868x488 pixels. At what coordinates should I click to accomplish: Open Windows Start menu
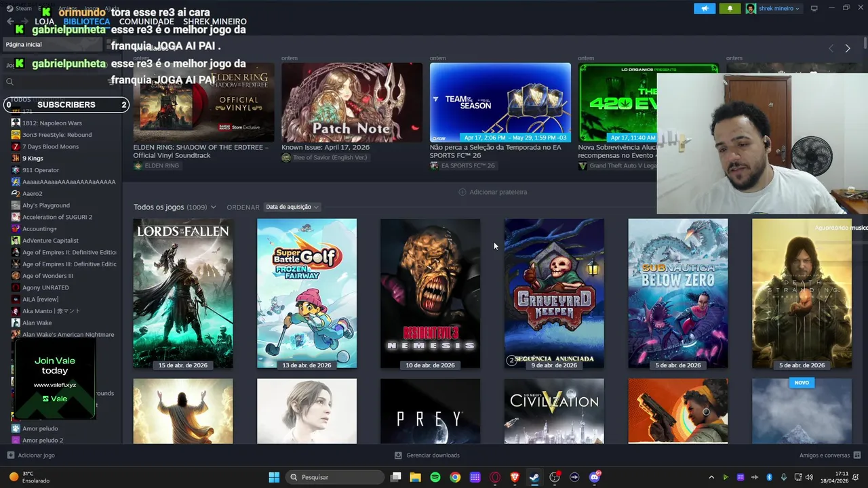point(274,477)
